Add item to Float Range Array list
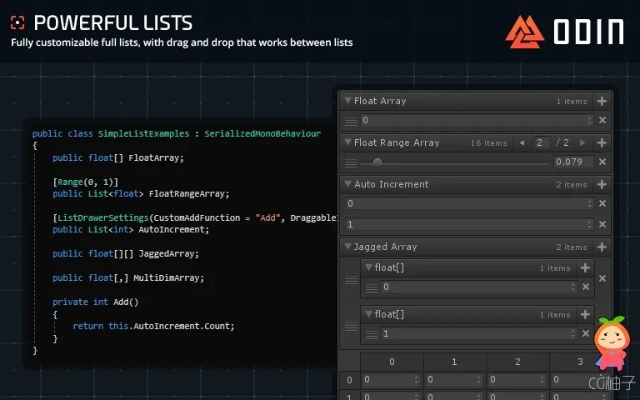Screen dimensions: 640x400 601,143
